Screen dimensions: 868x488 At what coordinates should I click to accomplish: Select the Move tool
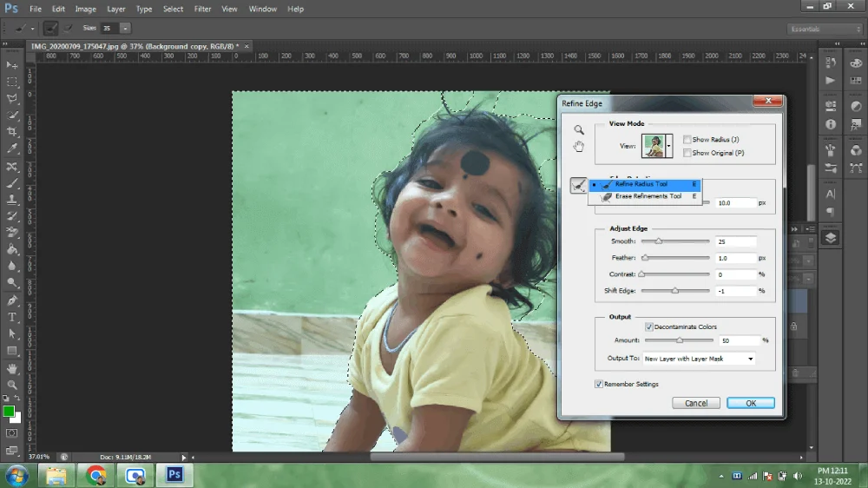11,65
